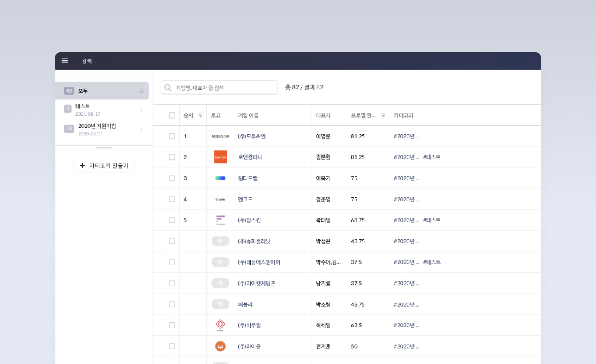The image size is (596, 364).
Task: Check the box for (주)태성에스엔아이 row
Action: point(172,262)
